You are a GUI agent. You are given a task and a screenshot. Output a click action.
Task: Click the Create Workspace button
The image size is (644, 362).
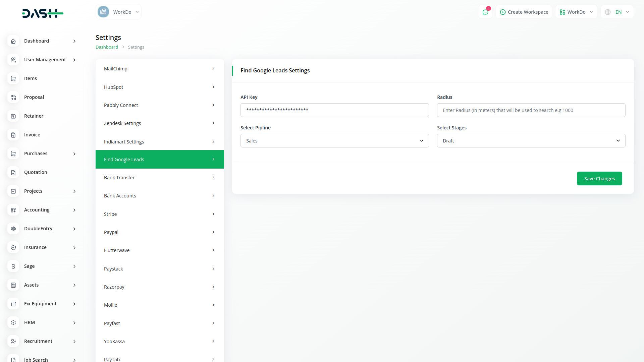pyautogui.click(x=524, y=12)
